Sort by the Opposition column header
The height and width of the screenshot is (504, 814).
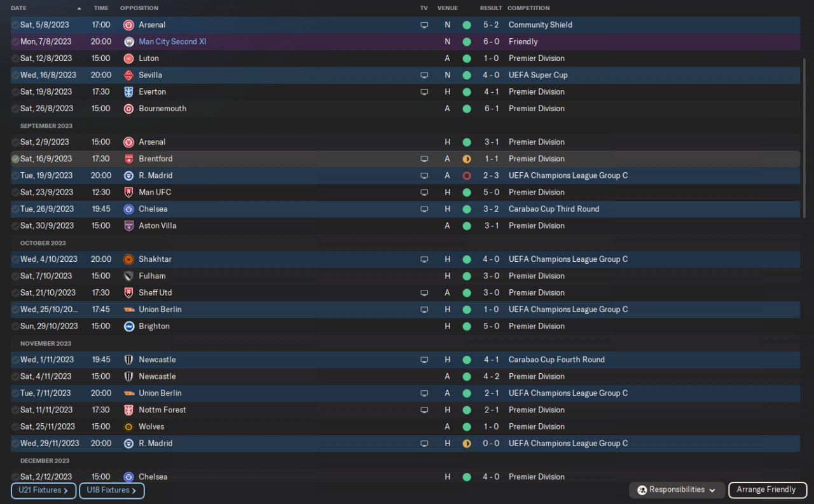[x=139, y=8]
